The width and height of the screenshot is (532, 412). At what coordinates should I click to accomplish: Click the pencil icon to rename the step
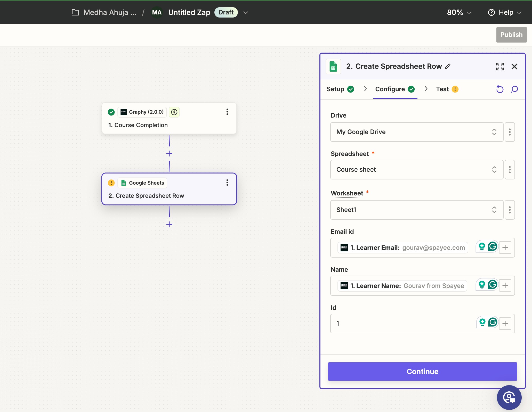448,66
